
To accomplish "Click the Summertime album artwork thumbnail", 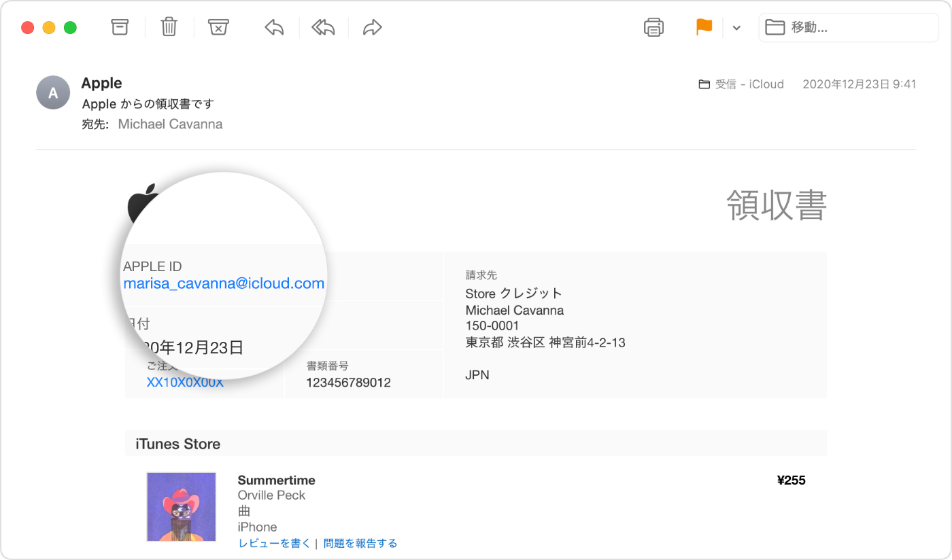I will (x=182, y=507).
